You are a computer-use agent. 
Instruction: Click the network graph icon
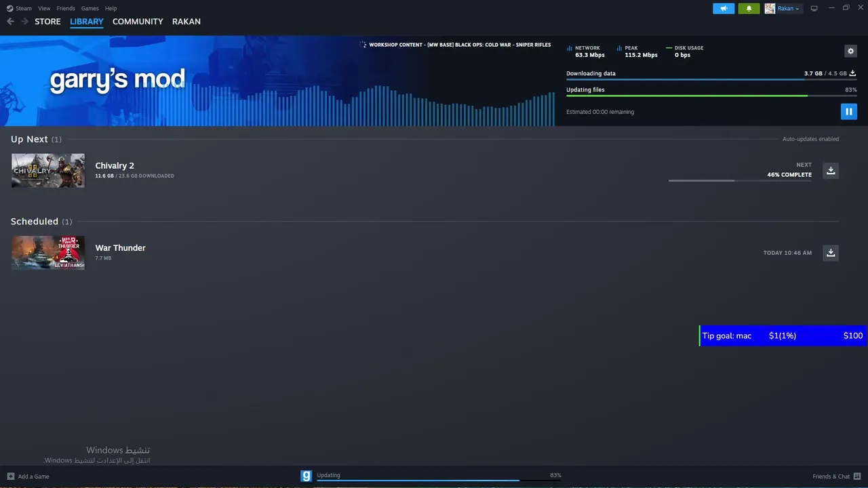(570, 48)
